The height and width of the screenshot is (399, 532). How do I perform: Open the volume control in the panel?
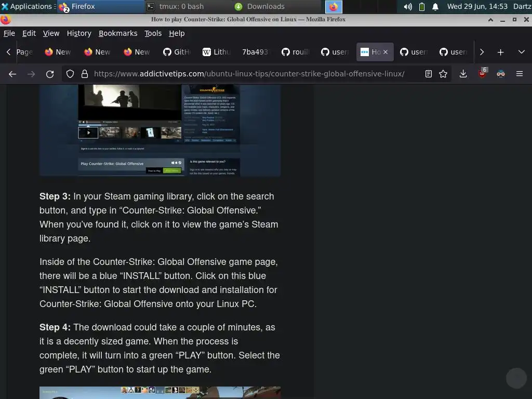[x=407, y=6]
